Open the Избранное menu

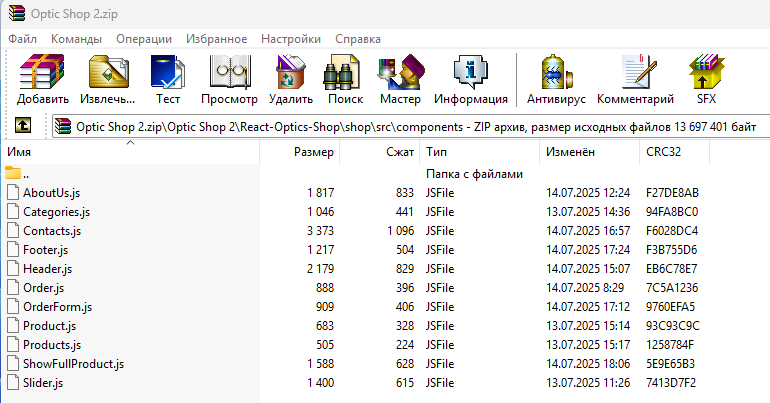tap(216, 39)
